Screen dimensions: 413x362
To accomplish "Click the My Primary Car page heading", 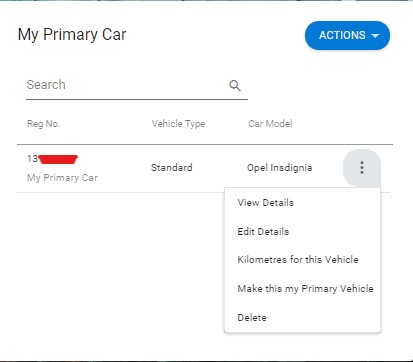I will coord(72,34).
